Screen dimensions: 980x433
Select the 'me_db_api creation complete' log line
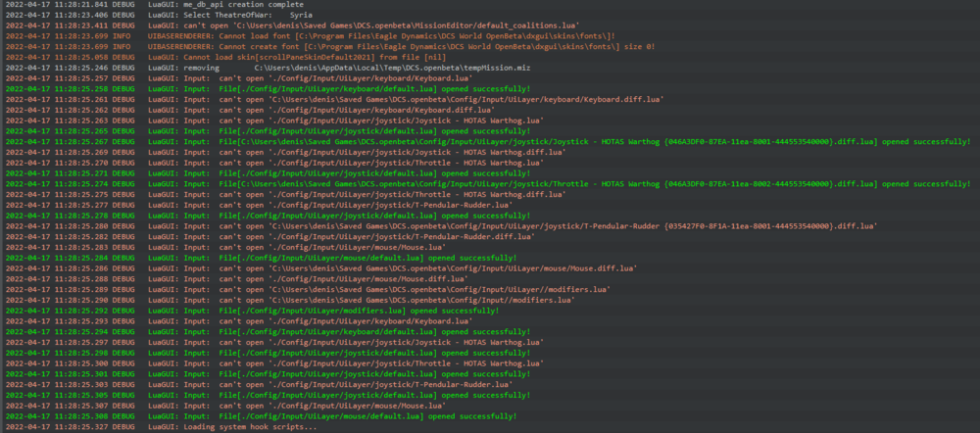pyautogui.click(x=155, y=4)
